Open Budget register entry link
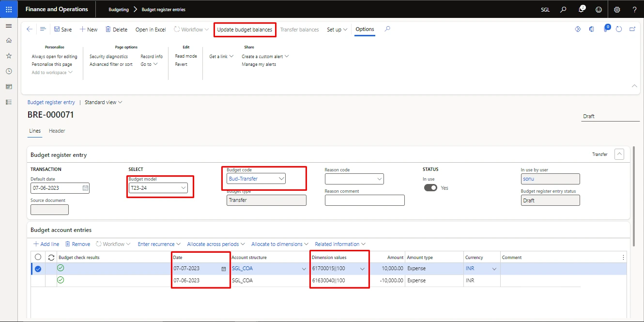The width and height of the screenshot is (644, 322). pos(51,102)
